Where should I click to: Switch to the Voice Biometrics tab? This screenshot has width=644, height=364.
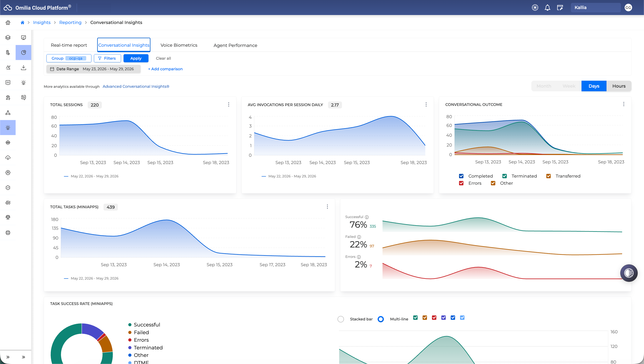pyautogui.click(x=179, y=45)
